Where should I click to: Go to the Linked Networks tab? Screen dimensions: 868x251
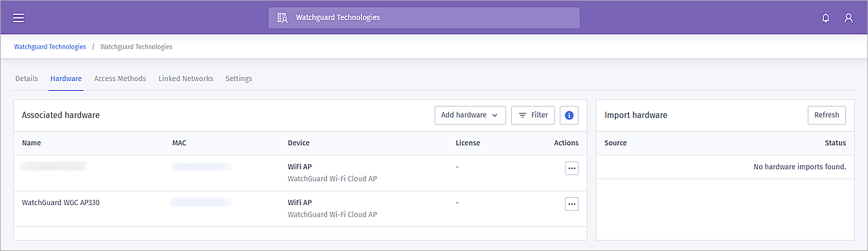point(186,78)
